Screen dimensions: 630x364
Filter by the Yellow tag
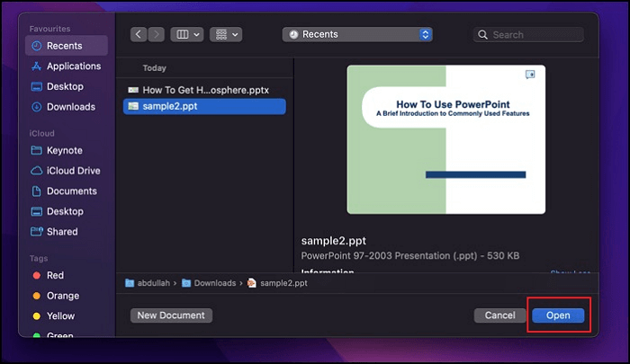click(x=67, y=315)
